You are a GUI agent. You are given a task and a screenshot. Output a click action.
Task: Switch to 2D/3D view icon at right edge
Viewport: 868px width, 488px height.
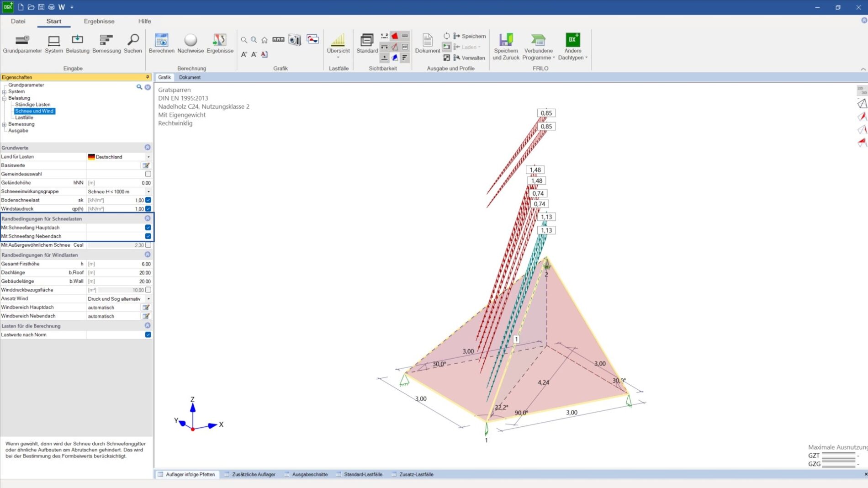[862, 90]
